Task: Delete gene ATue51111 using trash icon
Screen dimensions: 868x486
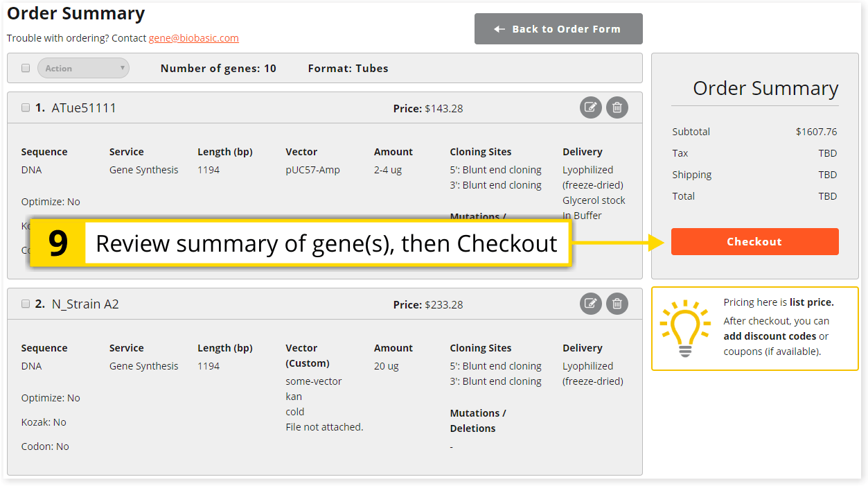Action: pyautogui.click(x=617, y=107)
